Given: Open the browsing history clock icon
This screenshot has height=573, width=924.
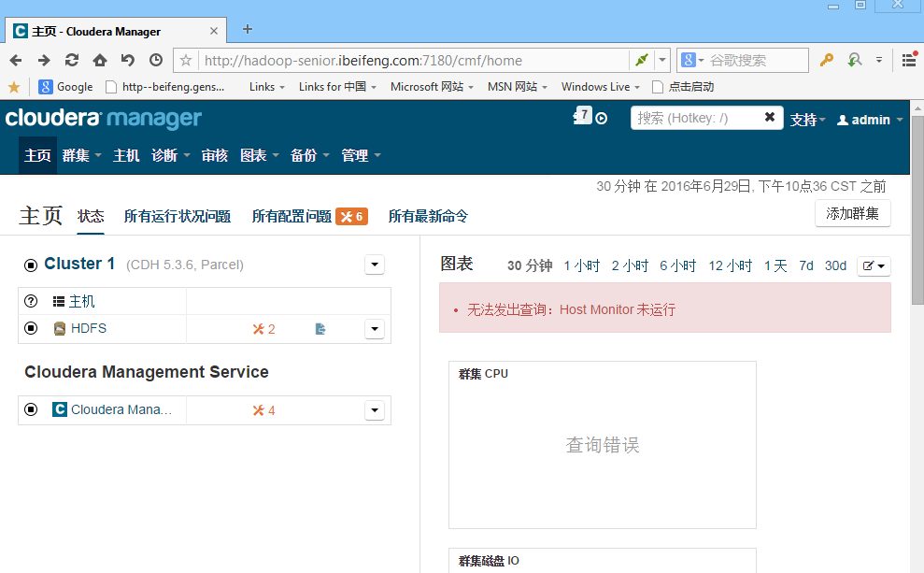Looking at the screenshot, I should (156, 60).
